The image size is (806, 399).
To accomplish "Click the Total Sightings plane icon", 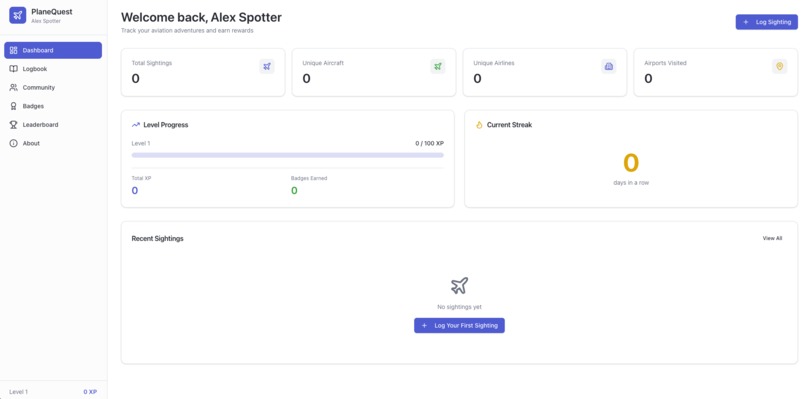I will click(267, 66).
